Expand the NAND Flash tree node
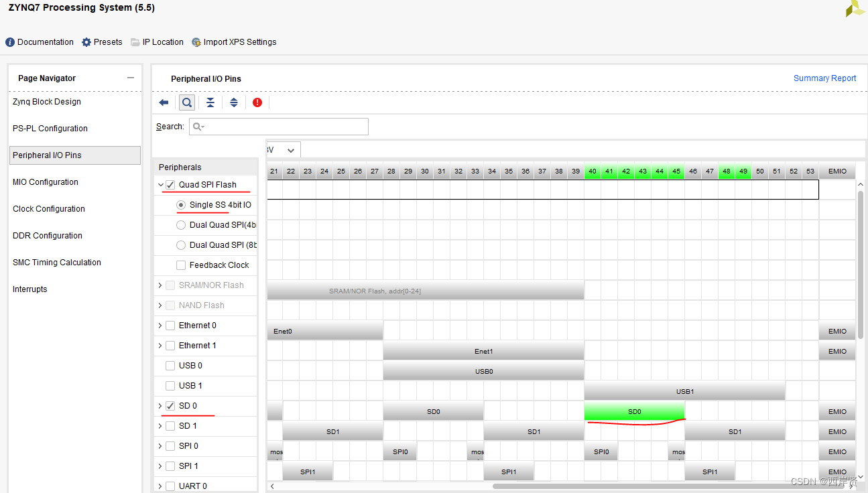The image size is (868, 493). (160, 305)
